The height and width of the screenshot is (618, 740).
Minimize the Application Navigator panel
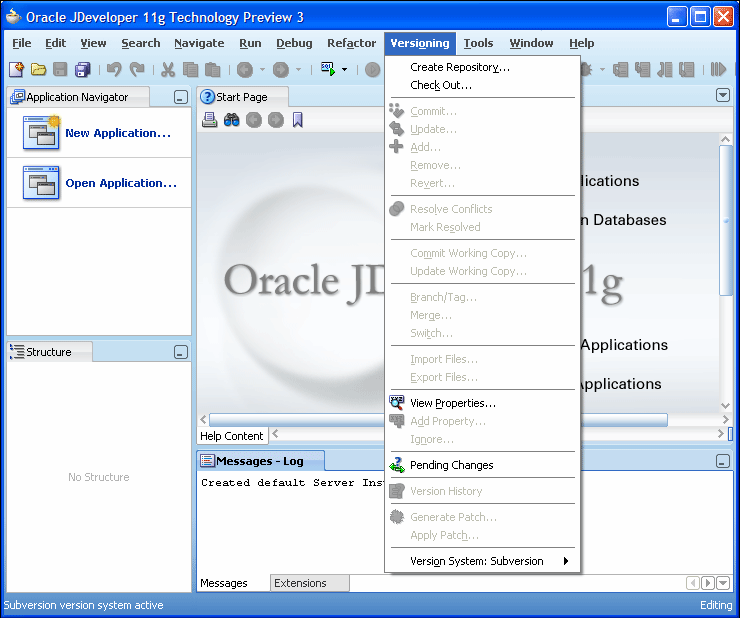coord(181,97)
